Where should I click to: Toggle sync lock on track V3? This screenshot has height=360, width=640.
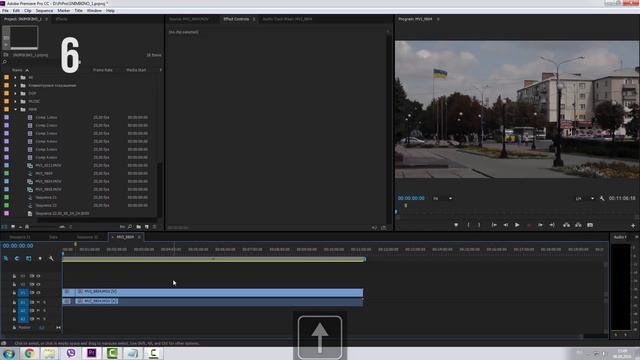(31, 276)
